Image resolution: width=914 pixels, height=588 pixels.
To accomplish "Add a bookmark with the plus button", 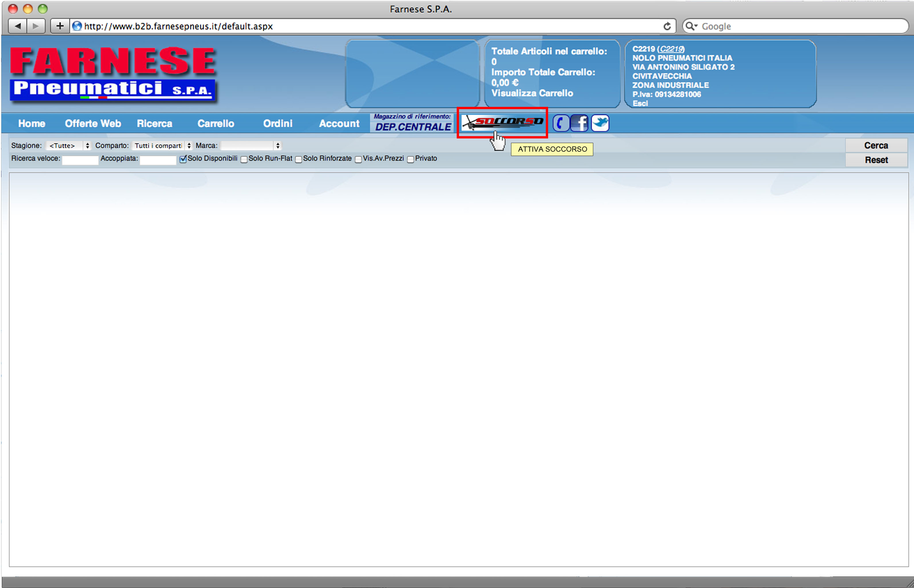I will (59, 26).
